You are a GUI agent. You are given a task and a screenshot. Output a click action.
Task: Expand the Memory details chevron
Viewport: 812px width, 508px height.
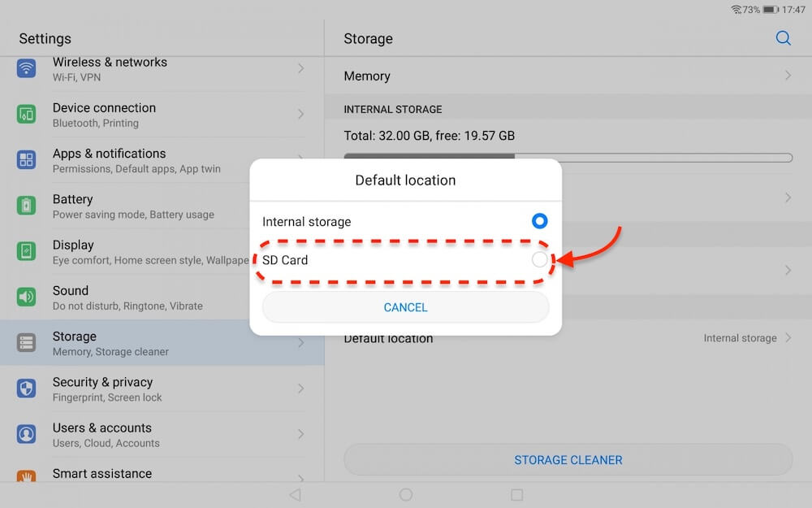coord(787,76)
